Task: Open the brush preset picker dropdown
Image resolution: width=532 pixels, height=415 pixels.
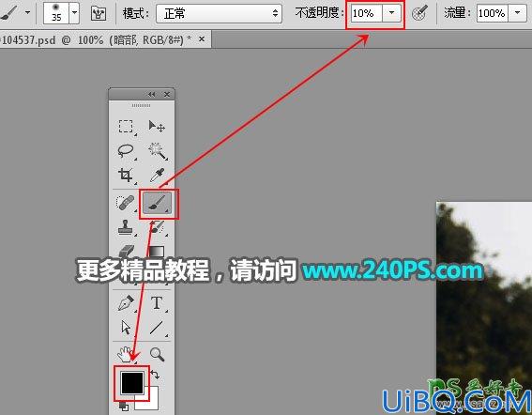Action: [74, 13]
